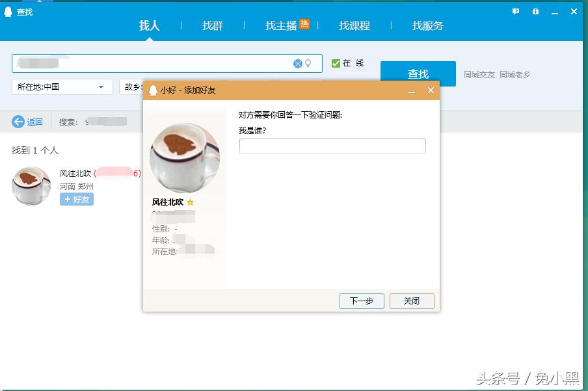This screenshot has height=391, width=588.
Task: Open the 同城交友 link
Action: coord(480,74)
